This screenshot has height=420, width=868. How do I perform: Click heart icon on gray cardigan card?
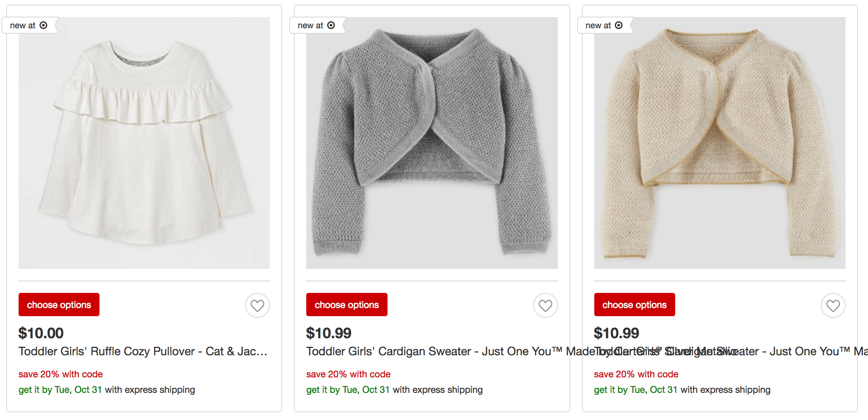pos(545,305)
